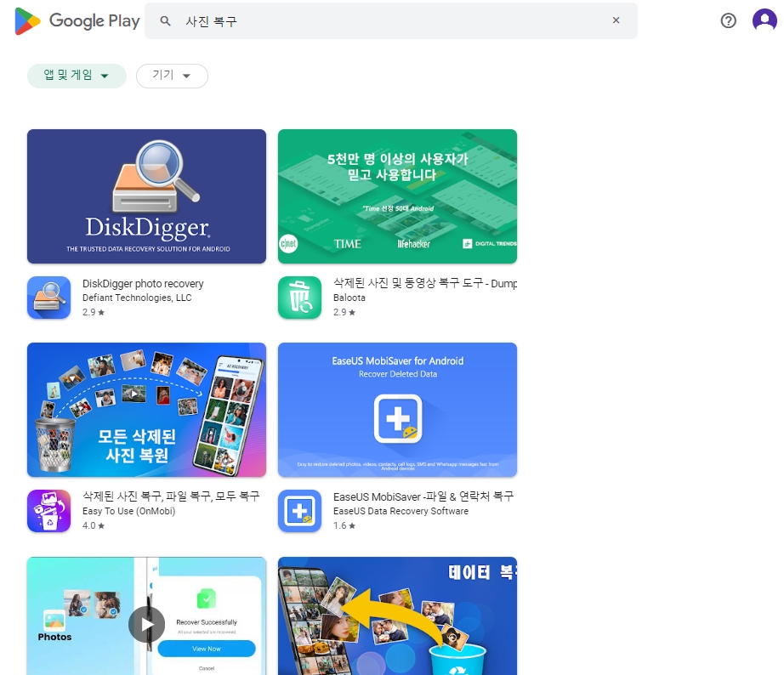Click the 2.9 rating under Baloota
The height and width of the screenshot is (675, 784).
[x=344, y=312]
